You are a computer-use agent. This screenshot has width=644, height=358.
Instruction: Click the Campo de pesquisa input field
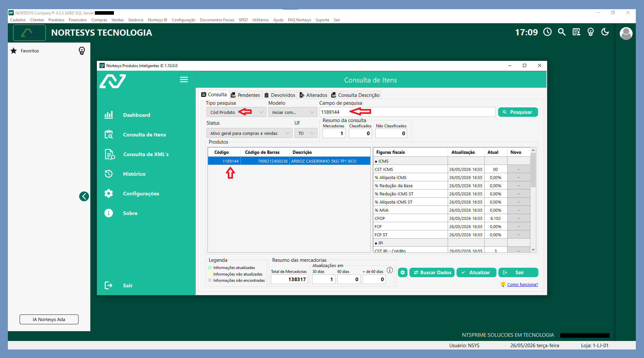coord(407,112)
